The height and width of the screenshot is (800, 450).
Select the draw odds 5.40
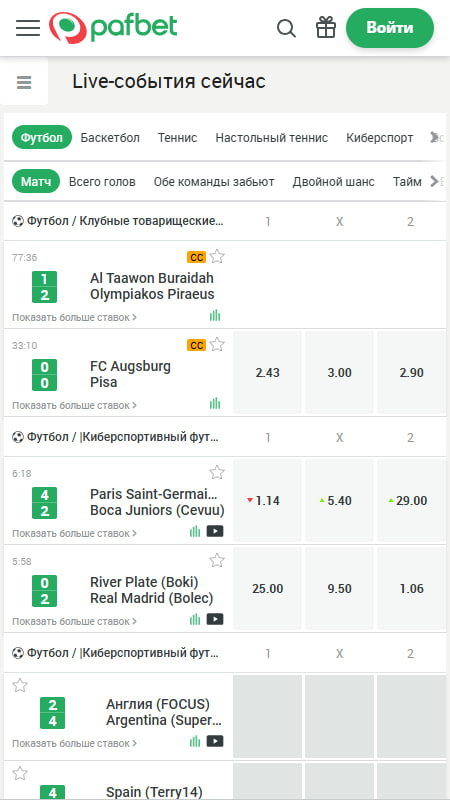[339, 501]
